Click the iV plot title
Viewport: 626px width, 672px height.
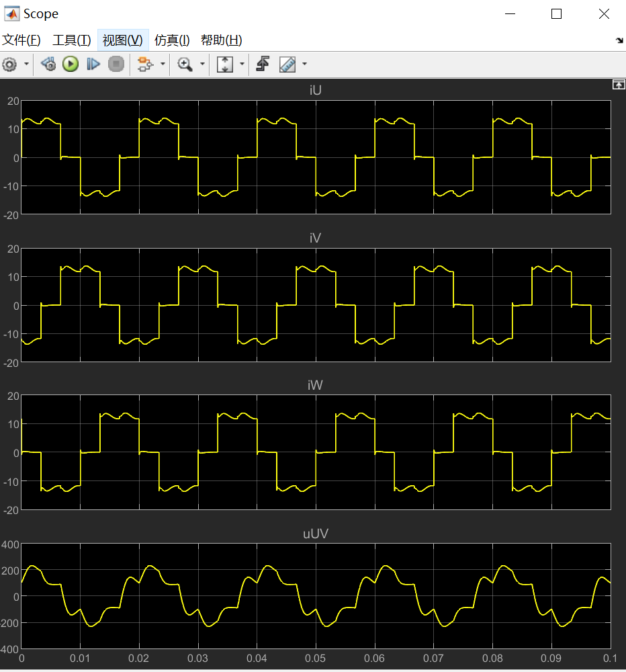pyautogui.click(x=316, y=239)
